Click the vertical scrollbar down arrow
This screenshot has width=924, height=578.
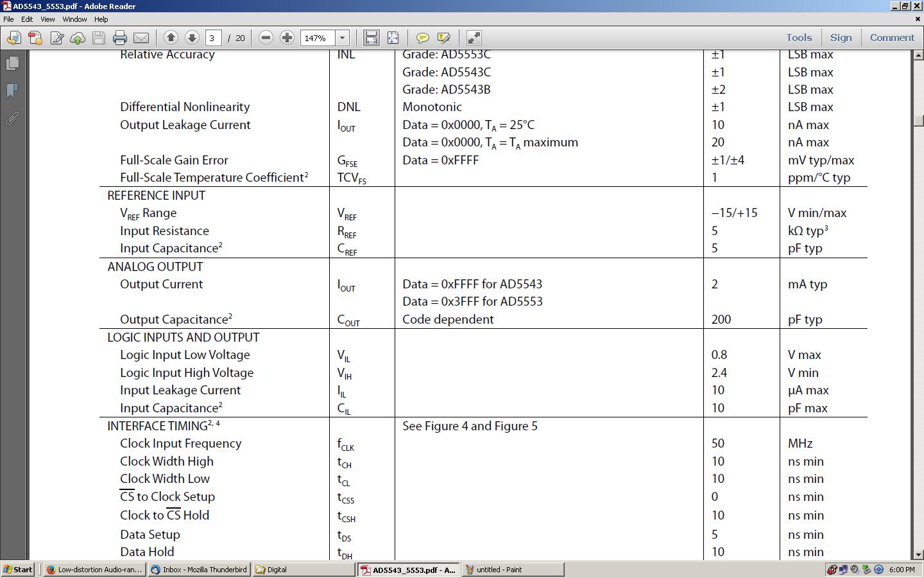click(x=918, y=554)
